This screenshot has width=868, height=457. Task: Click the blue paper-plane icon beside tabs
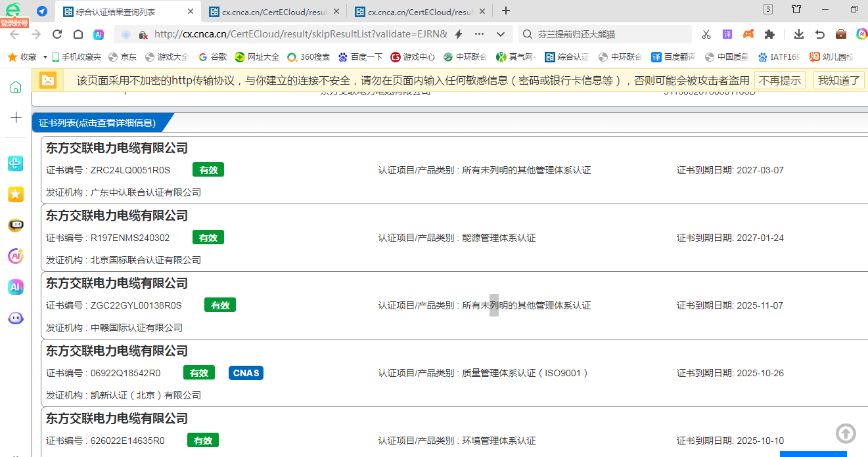click(x=42, y=11)
